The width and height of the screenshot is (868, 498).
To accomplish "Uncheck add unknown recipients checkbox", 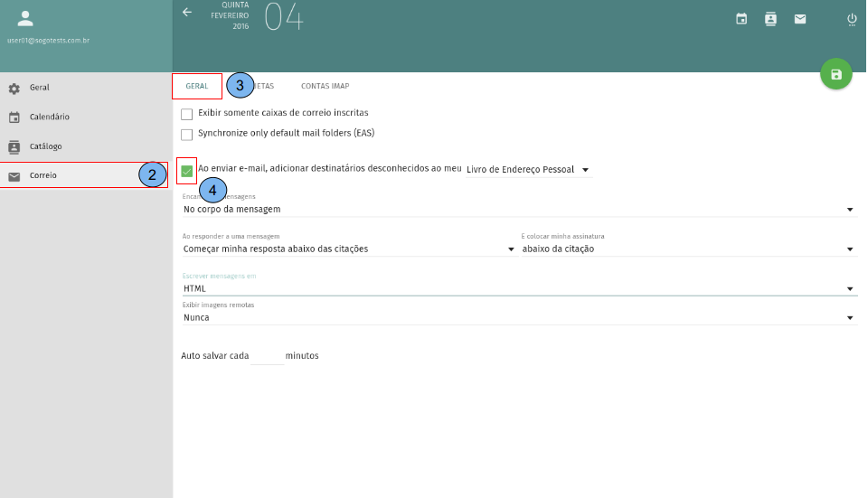I will click(x=187, y=171).
